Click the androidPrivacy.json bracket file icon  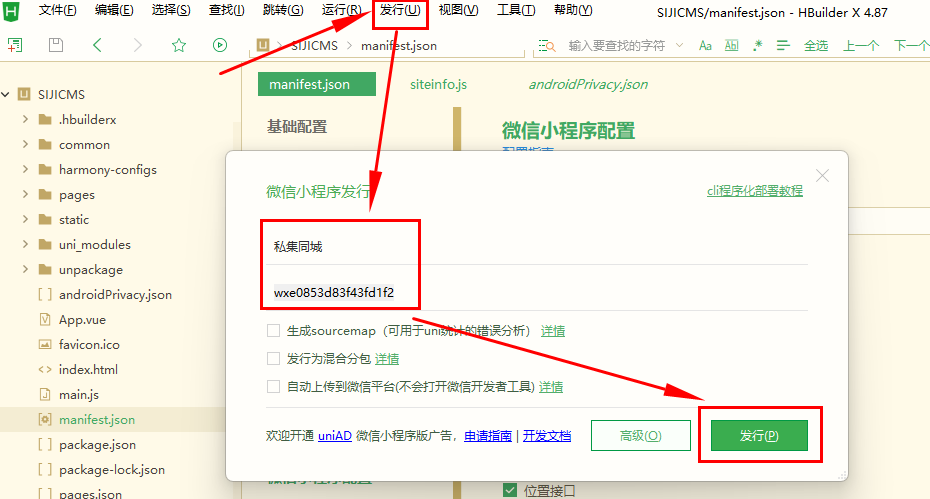[x=44, y=294]
